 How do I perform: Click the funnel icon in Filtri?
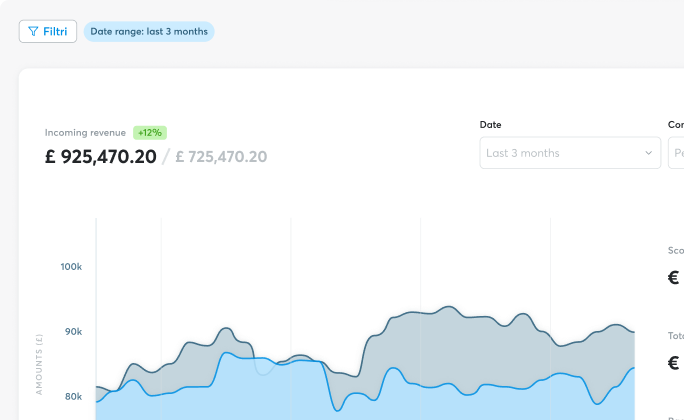(33, 31)
